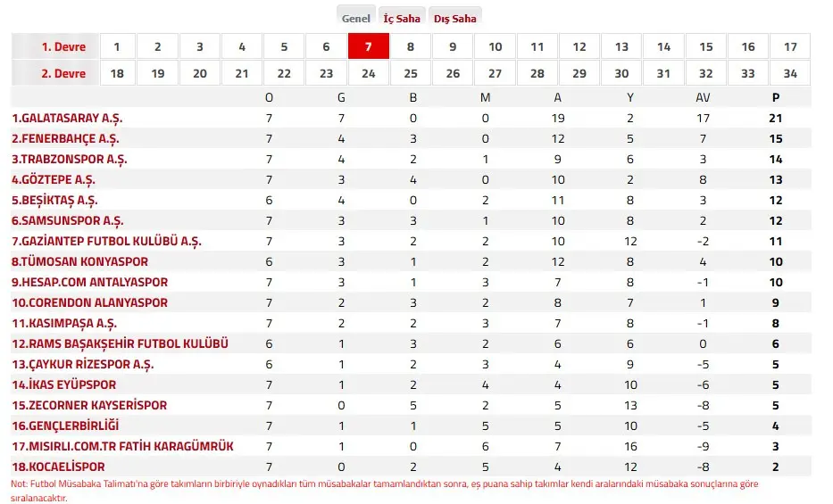Select week 12 in 1. Devre
The width and height of the screenshot is (833, 504).
pyautogui.click(x=579, y=46)
